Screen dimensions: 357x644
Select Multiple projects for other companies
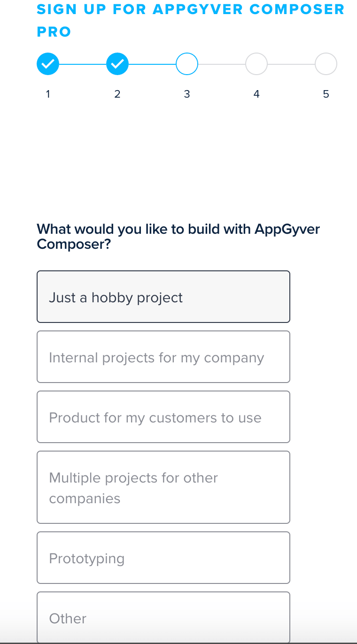point(163,487)
